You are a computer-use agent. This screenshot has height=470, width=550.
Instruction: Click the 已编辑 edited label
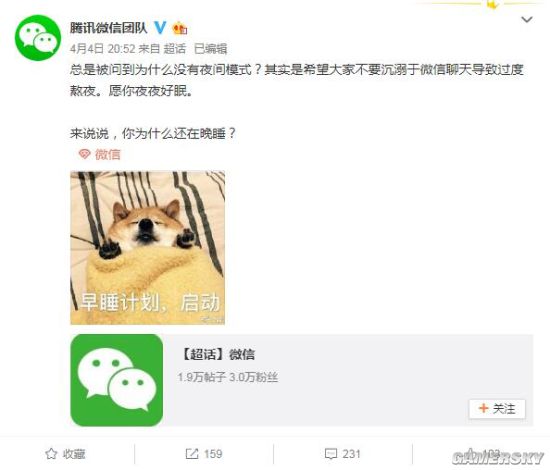(210, 49)
